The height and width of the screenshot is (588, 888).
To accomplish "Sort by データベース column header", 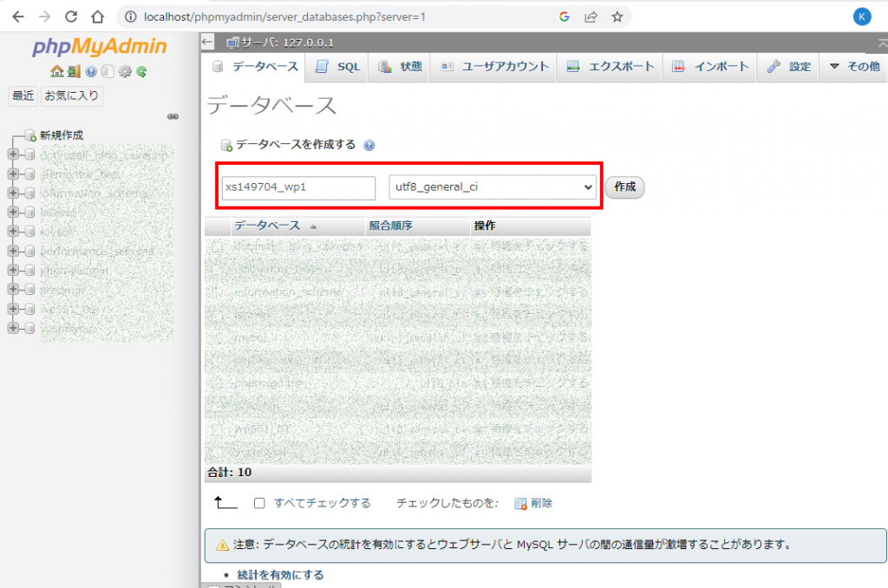I will point(267,225).
